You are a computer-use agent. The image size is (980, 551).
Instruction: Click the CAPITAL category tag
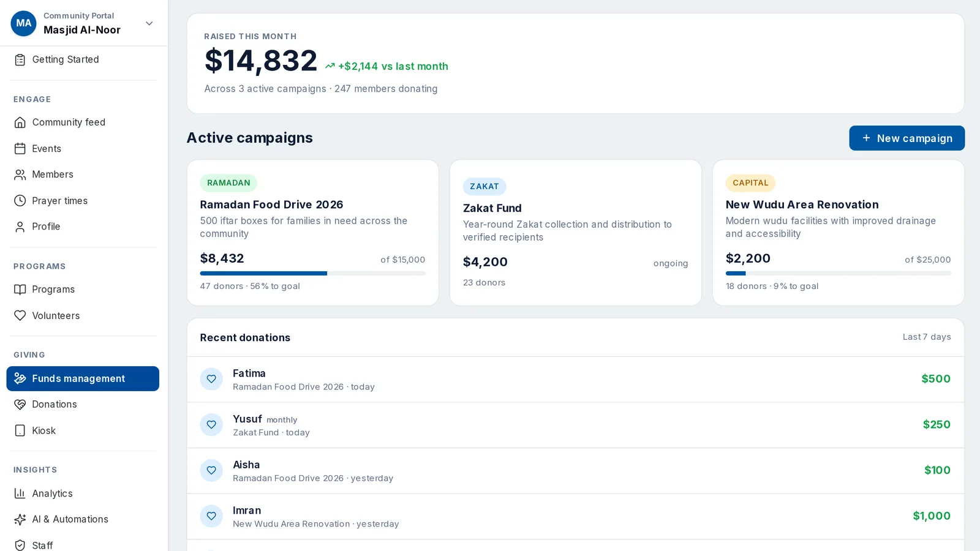[750, 182]
